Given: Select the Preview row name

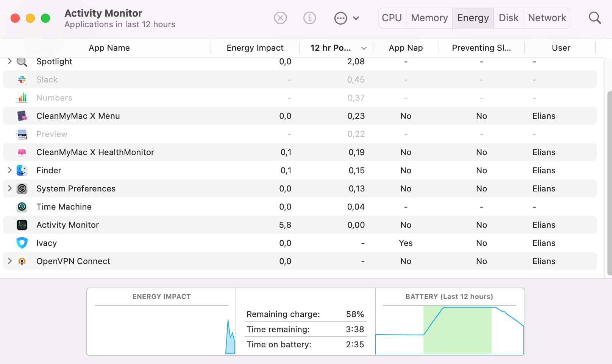Looking at the screenshot, I should pos(52,134).
